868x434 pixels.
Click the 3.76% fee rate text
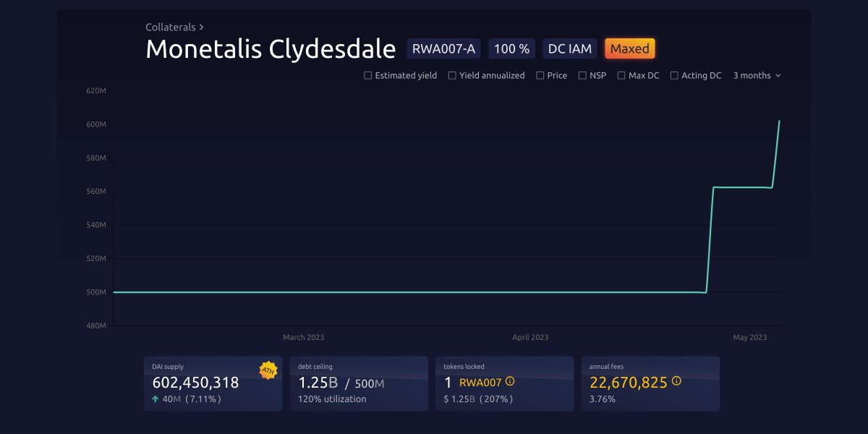[x=603, y=399]
